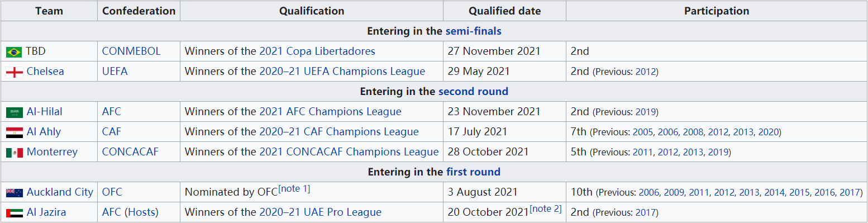Open footnote note 1 after Nominated by OFC
Image resolution: width=868 pixels, height=223 pixels.
pos(294,189)
